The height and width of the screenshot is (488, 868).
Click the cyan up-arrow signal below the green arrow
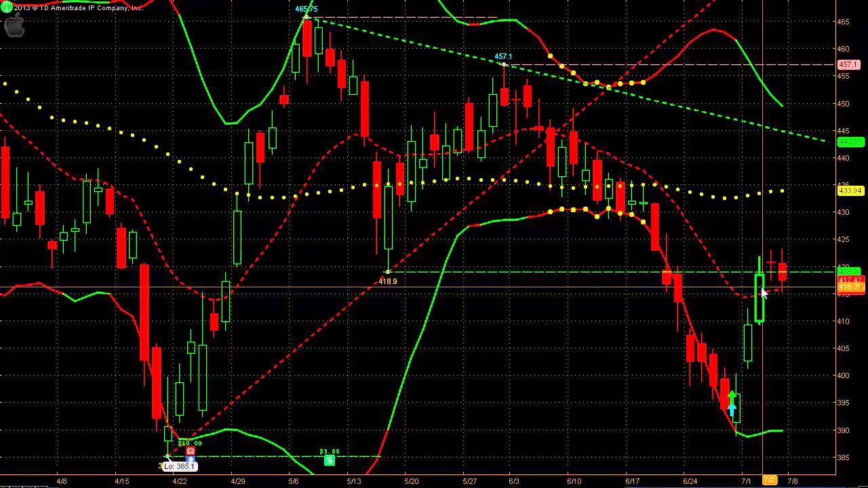coord(732,409)
